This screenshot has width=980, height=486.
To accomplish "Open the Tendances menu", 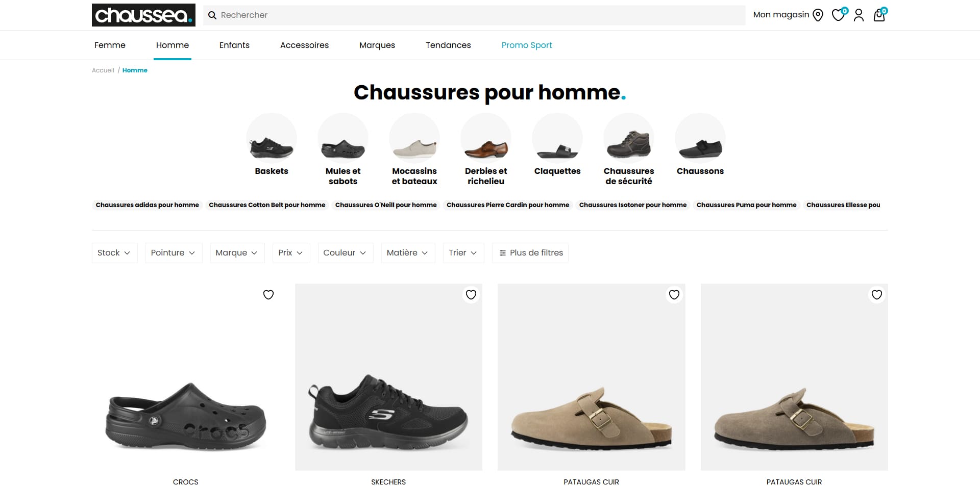I will pyautogui.click(x=448, y=45).
